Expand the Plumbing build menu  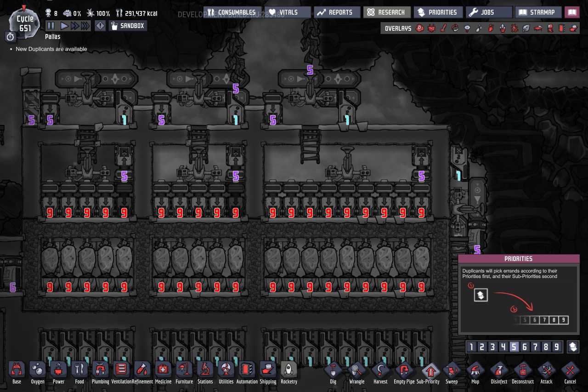click(100, 369)
